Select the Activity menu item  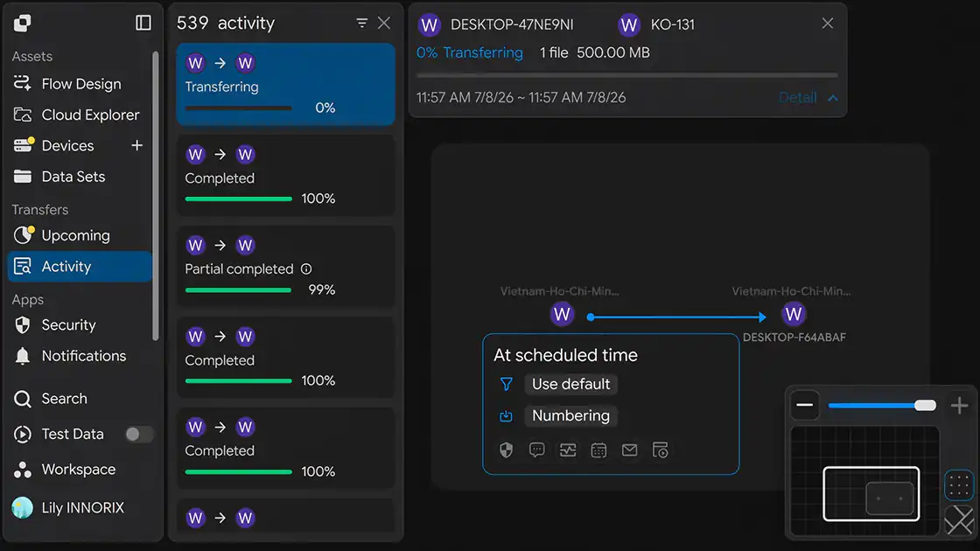click(x=80, y=267)
